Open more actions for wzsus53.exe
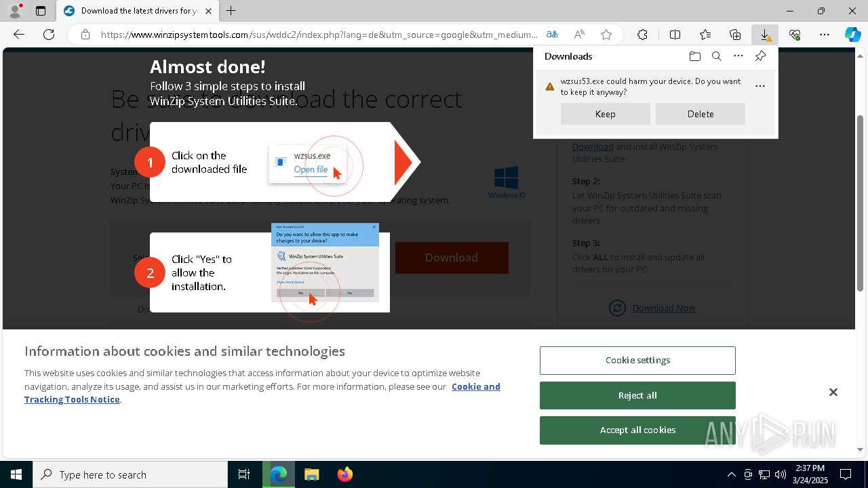Viewport: 868px width, 488px height. click(x=760, y=86)
